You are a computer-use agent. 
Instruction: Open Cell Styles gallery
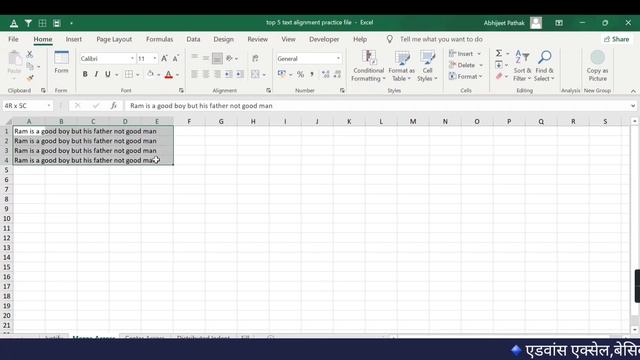pyautogui.click(x=427, y=66)
